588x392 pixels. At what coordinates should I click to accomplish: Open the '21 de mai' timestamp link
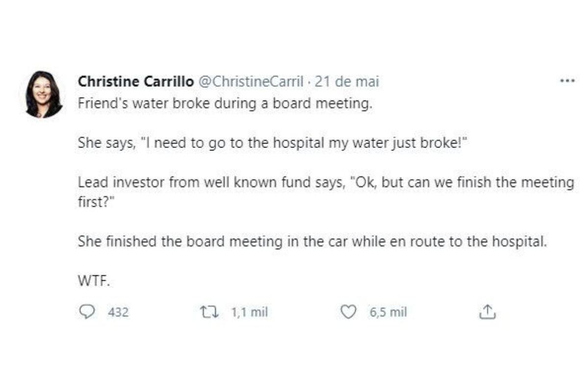pyautogui.click(x=346, y=81)
